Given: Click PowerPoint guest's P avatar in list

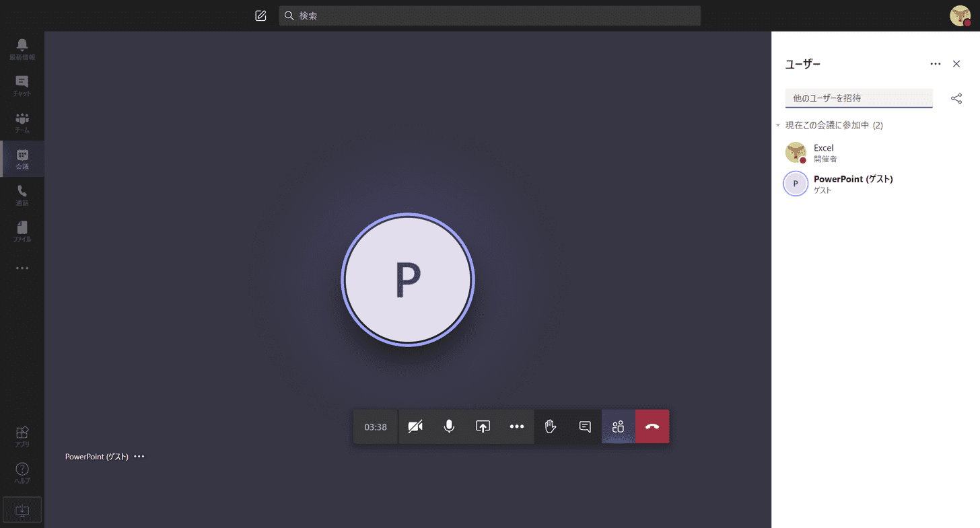Looking at the screenshot, I should 796,184.
